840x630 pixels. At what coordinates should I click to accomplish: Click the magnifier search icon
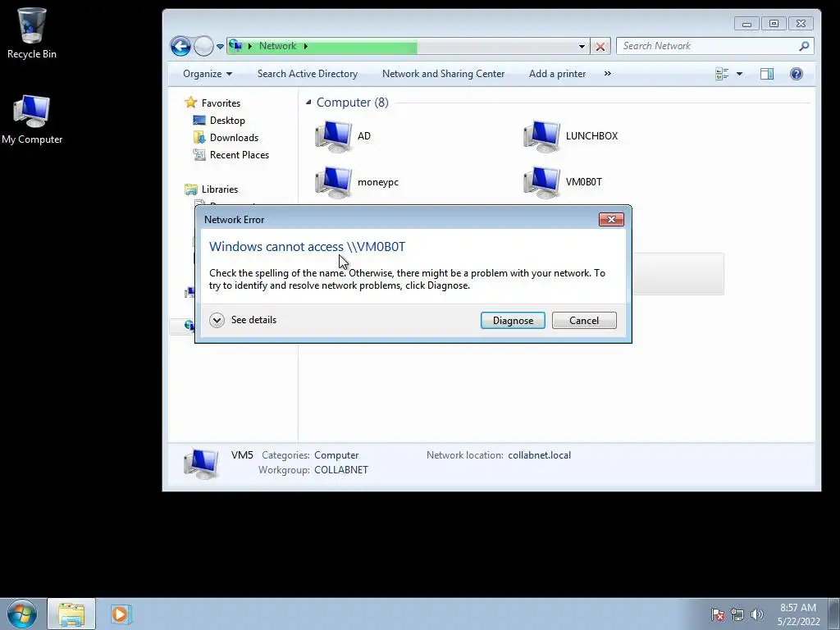click(x=804, y=46)
